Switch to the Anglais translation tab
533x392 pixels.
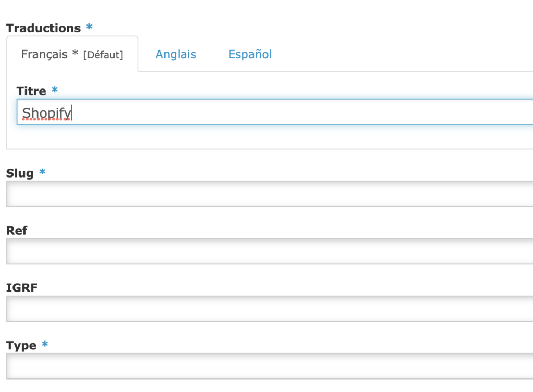point(175,54)
